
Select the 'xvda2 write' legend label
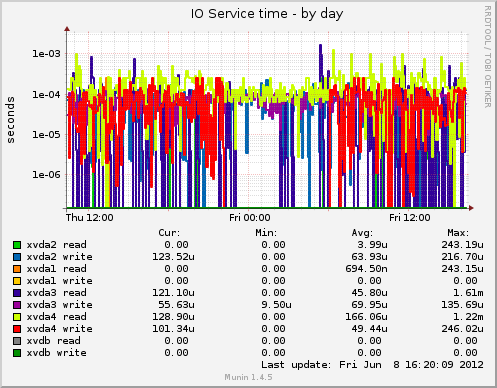point(60,257)
